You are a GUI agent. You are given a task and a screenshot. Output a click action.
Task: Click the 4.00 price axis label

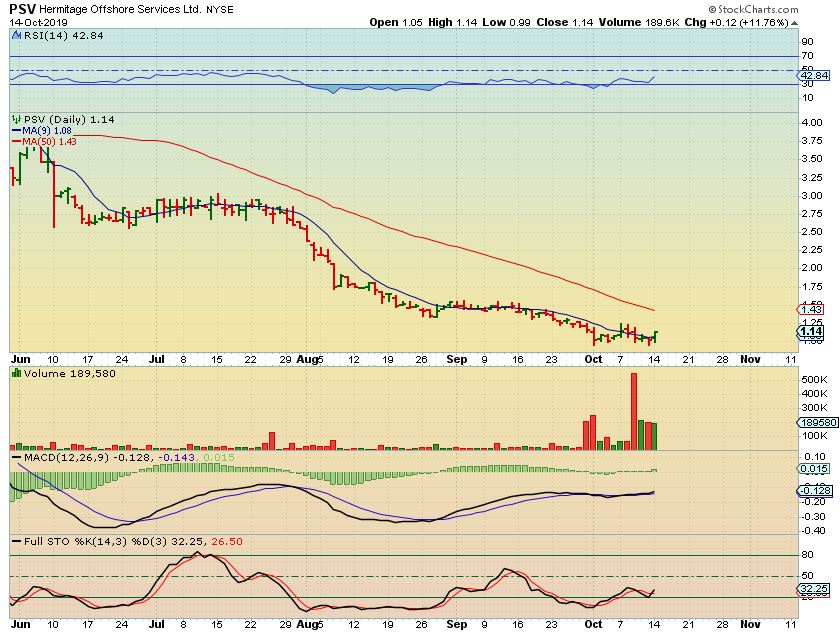[812, 123]
